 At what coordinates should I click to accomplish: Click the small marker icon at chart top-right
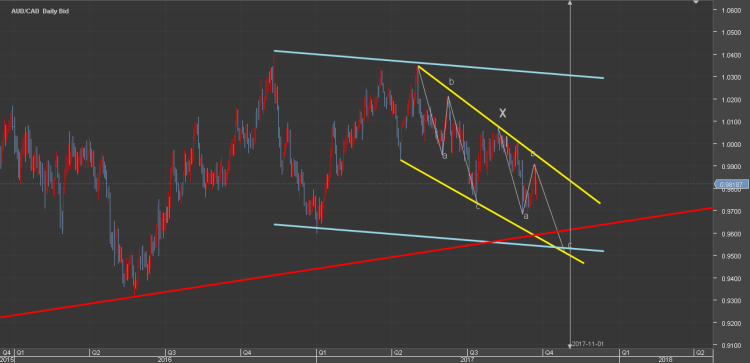coord(696,2)
